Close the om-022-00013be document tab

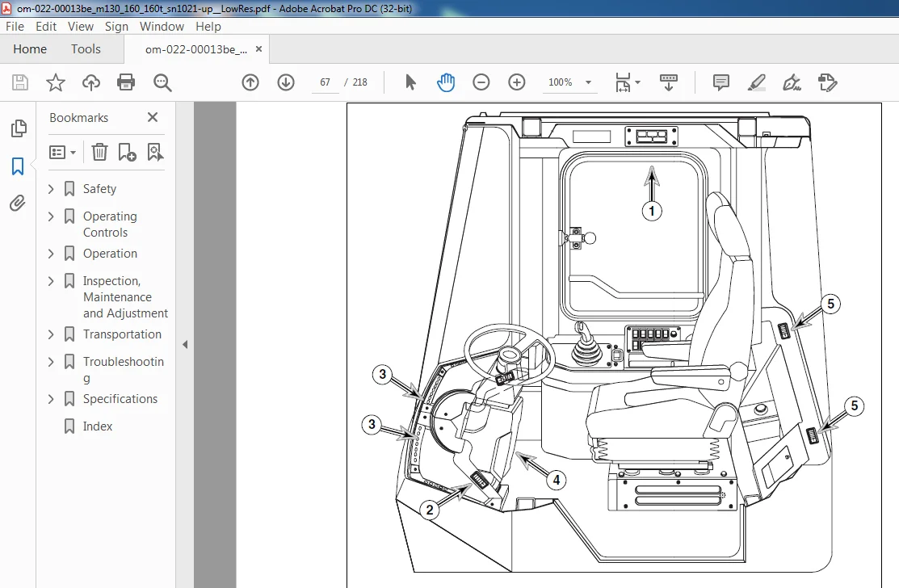click(258, 49)
